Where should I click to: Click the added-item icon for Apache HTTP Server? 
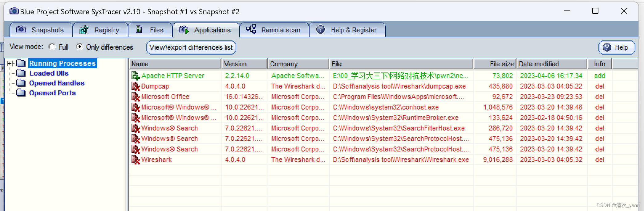(136, 76)
